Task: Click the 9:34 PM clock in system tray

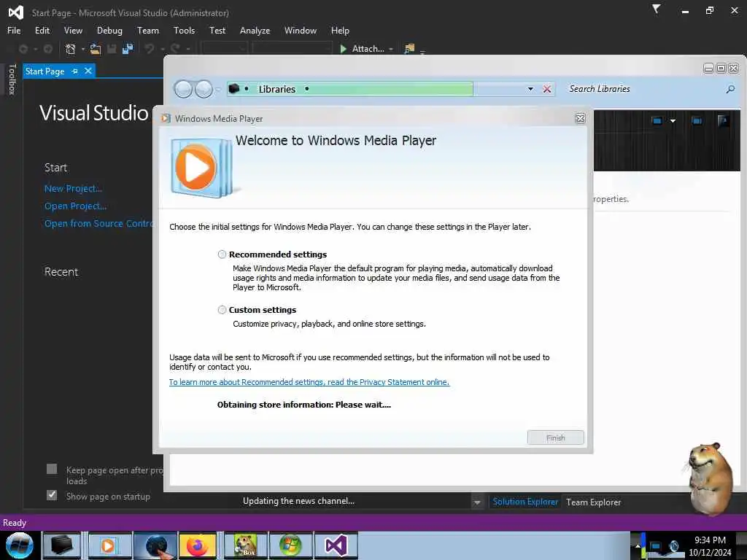Action: (x=710, y=540)
